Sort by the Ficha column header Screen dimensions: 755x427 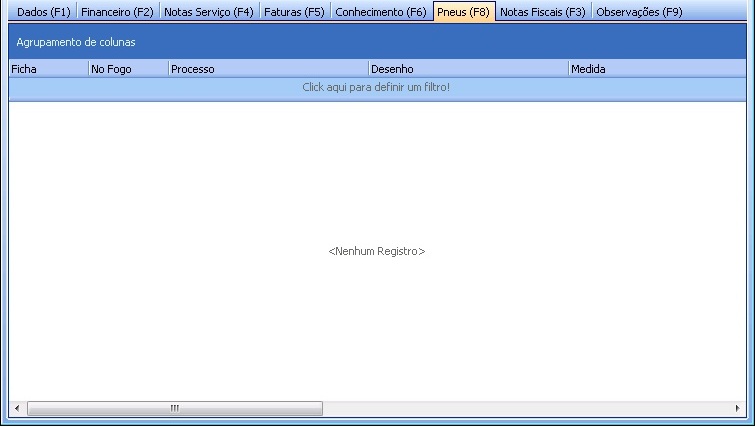click(x=48, y=69)
